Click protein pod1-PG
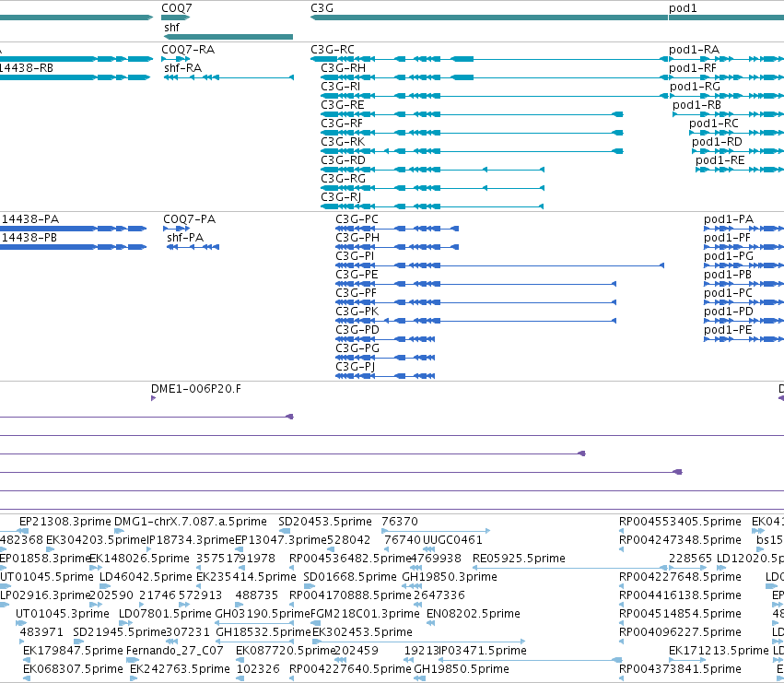Screen dimensions: 784x683 744,265
